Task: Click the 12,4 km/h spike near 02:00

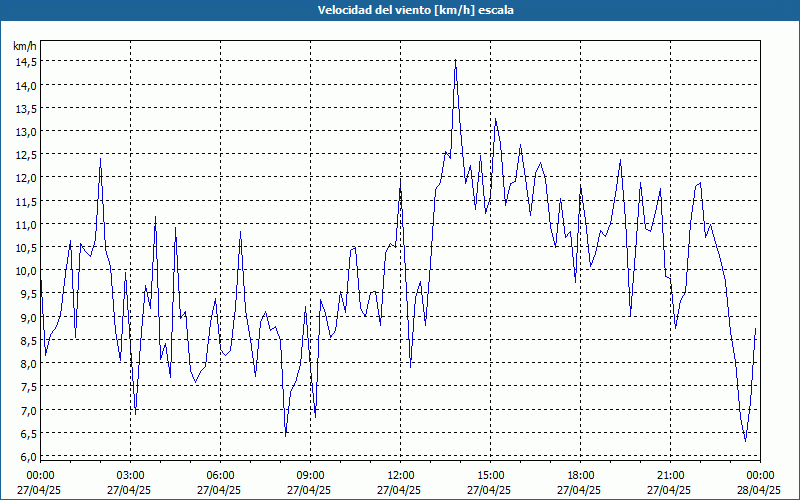Action: (101, 159)
